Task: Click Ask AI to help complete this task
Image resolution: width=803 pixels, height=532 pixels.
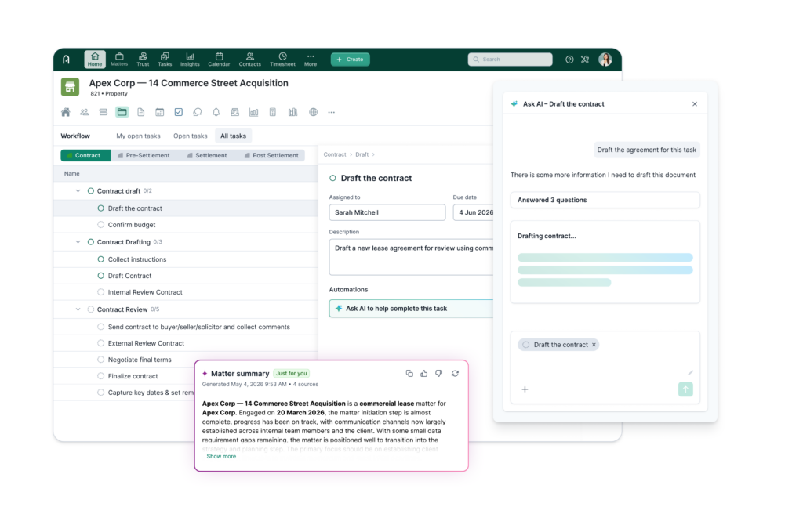Action: (x=412, y=309)
